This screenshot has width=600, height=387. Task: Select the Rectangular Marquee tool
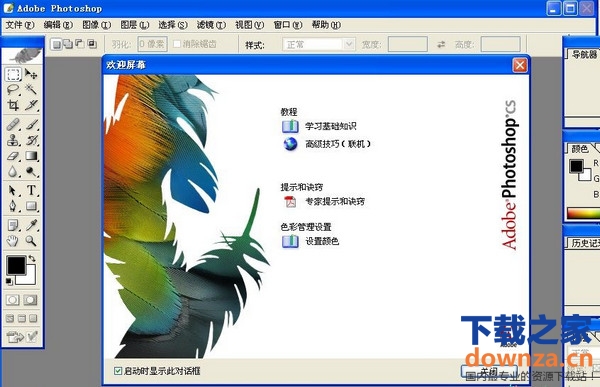click(13, 74)
